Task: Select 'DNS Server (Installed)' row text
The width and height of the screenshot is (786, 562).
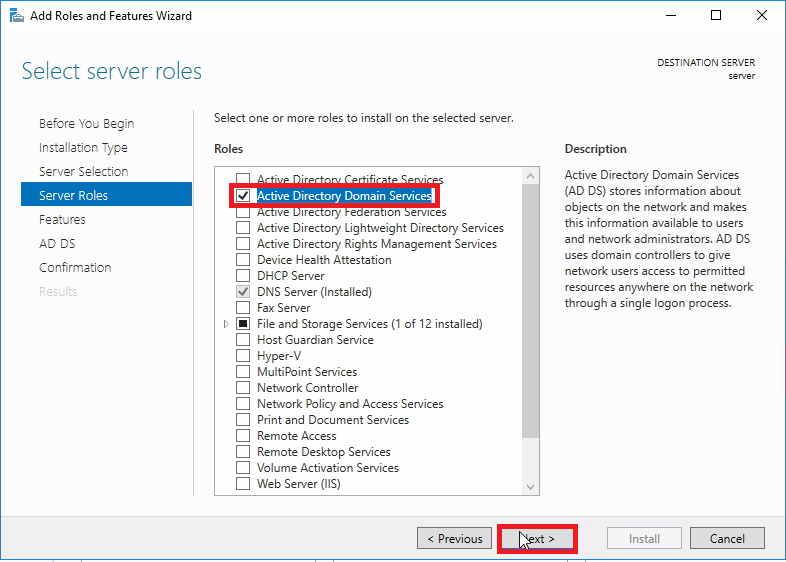Action: tap(314, 292)
